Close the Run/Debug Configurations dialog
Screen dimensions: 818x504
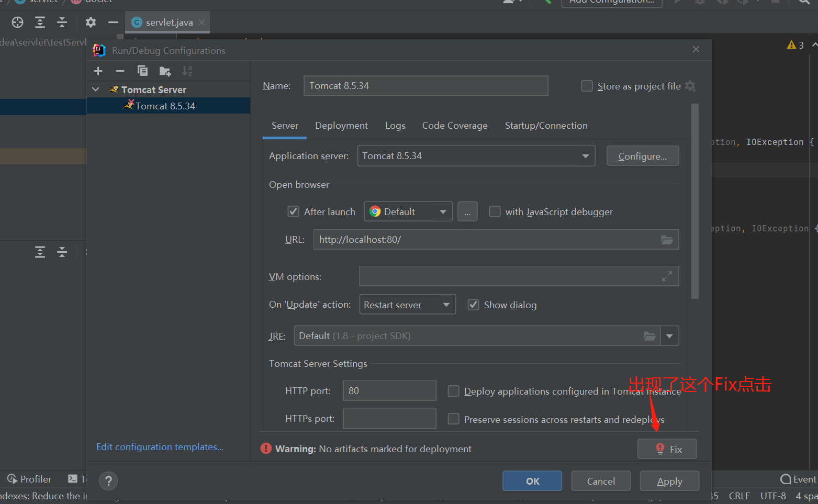696,49
